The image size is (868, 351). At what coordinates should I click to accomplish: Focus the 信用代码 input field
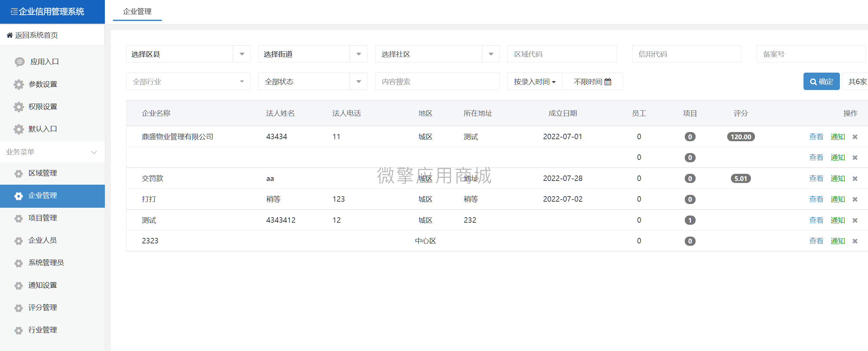point(686,54)
